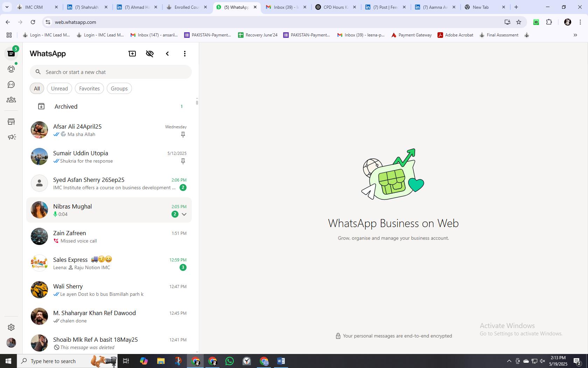Viewport: 588px width, 368px height.
Task: Click the back chevron beside new chat
Action: click(167, 54)
